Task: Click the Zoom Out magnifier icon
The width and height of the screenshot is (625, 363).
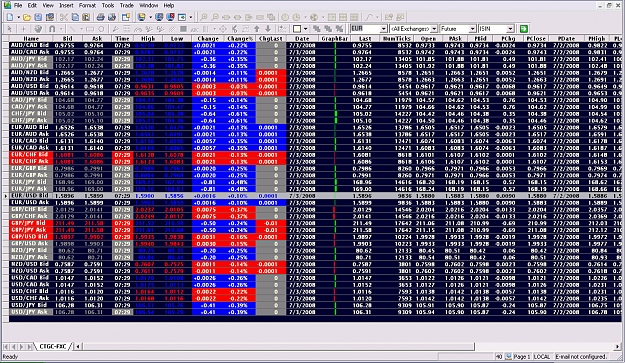Action: (x=215, y=17)
